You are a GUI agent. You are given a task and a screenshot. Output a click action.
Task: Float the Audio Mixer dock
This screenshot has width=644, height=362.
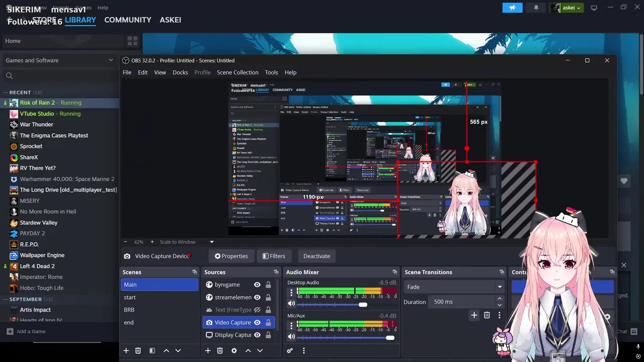pos(395,272)
